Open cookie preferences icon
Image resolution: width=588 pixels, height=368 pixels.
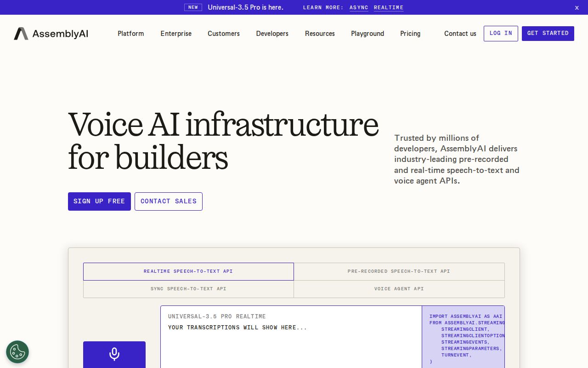17,352
